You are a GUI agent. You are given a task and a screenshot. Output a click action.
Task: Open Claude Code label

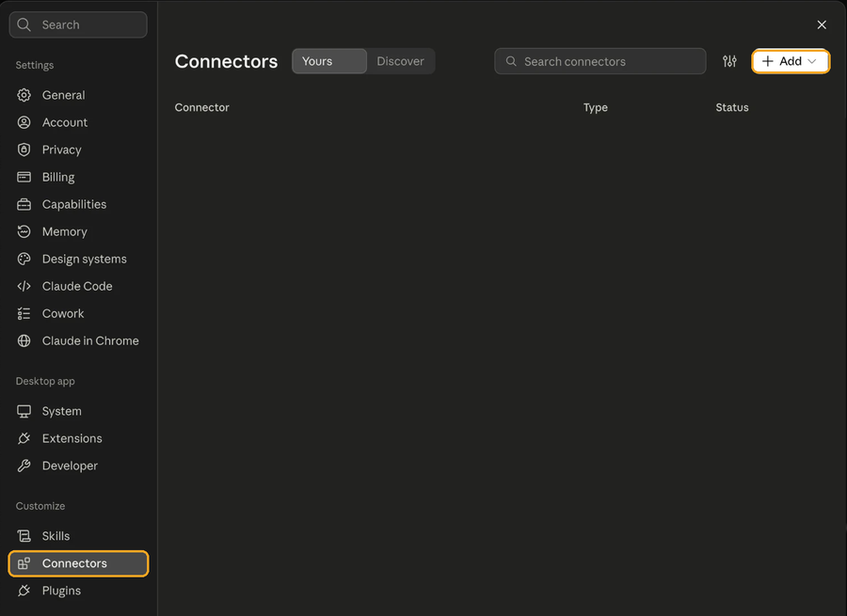(x=77, y=286)
